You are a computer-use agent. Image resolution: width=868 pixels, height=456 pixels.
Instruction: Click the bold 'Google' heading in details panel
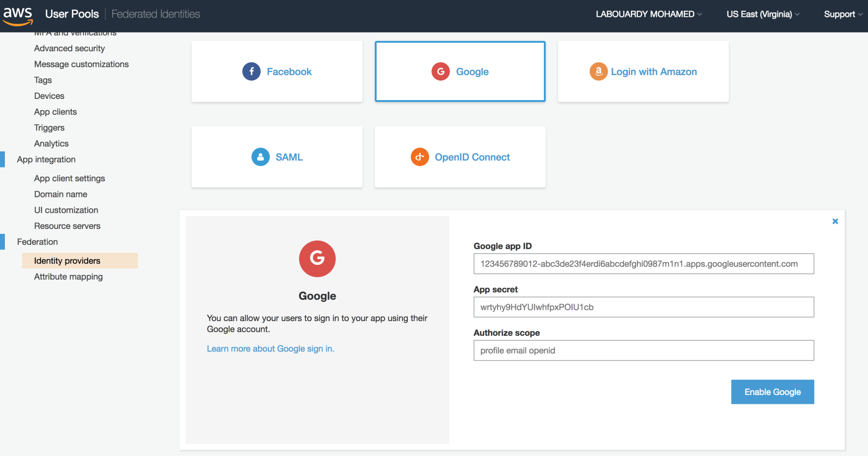(x=317, y=296)
